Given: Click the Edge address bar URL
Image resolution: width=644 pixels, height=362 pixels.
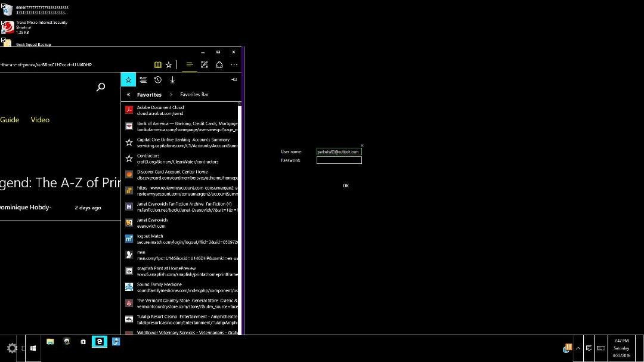Looking at the screenshot, I should [x=46, y=65].
